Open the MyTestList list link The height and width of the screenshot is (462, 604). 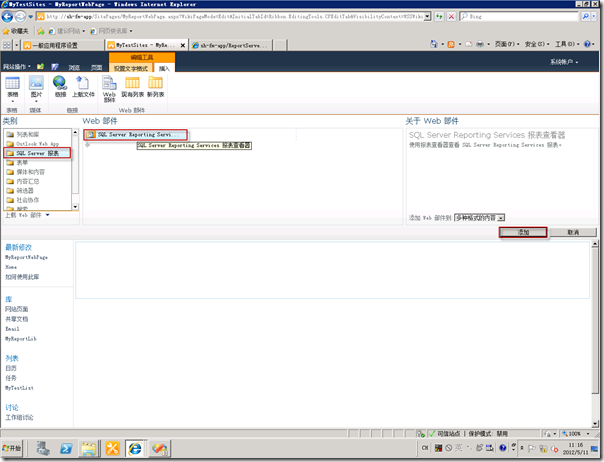(x=20, y=388)
